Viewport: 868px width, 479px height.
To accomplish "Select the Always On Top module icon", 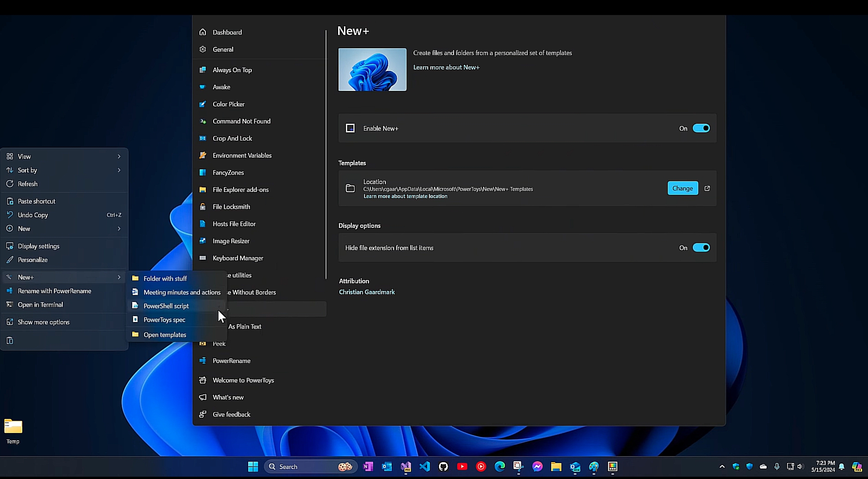I will point(203,70).
